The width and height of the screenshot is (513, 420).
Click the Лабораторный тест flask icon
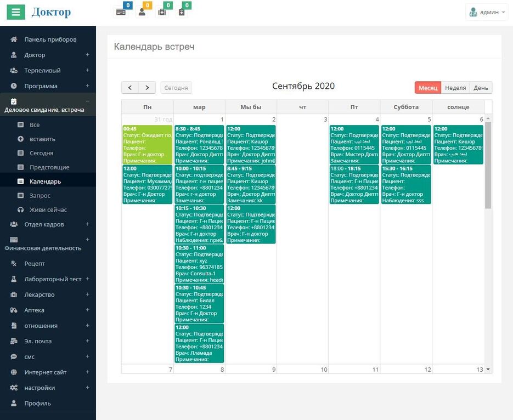click(x=14, y=279)
